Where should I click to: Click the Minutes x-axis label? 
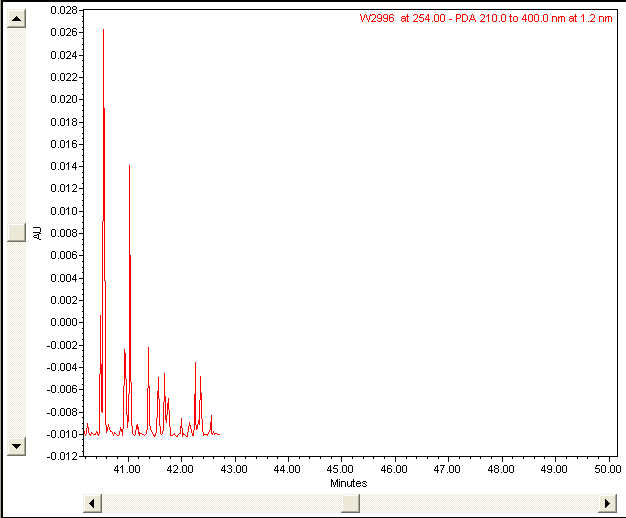(x=349, y=483)
